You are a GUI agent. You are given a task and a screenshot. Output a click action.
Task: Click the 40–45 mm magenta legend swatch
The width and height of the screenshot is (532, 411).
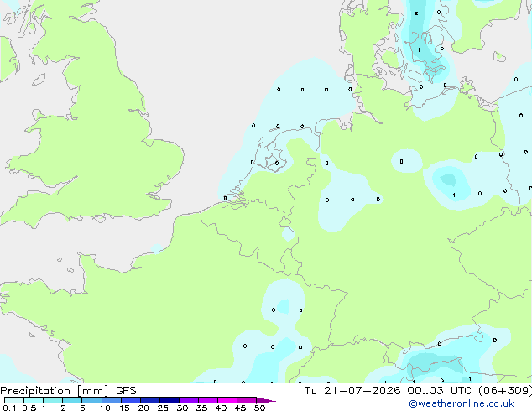click(x=227, y=400)
